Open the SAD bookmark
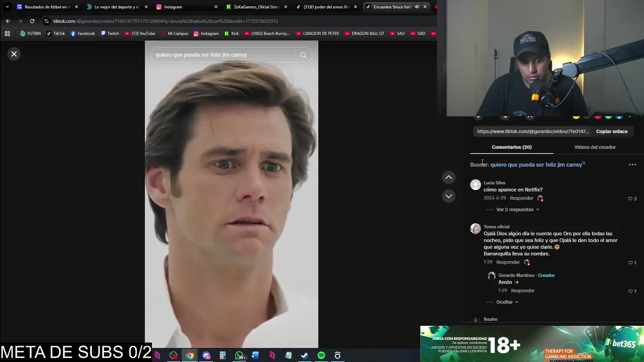Image resolution: width=644 pixels, height=362 pixels. pyautogui.click(x=418, y=34)
